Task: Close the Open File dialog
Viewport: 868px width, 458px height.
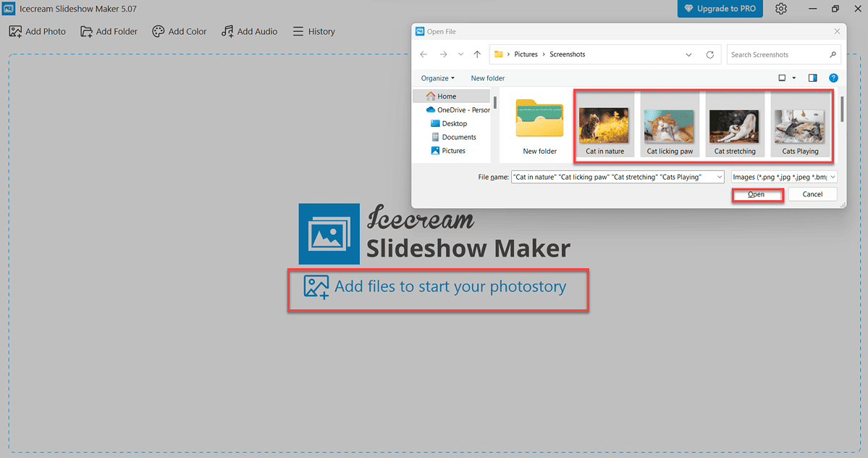Action: pos(837,32)
